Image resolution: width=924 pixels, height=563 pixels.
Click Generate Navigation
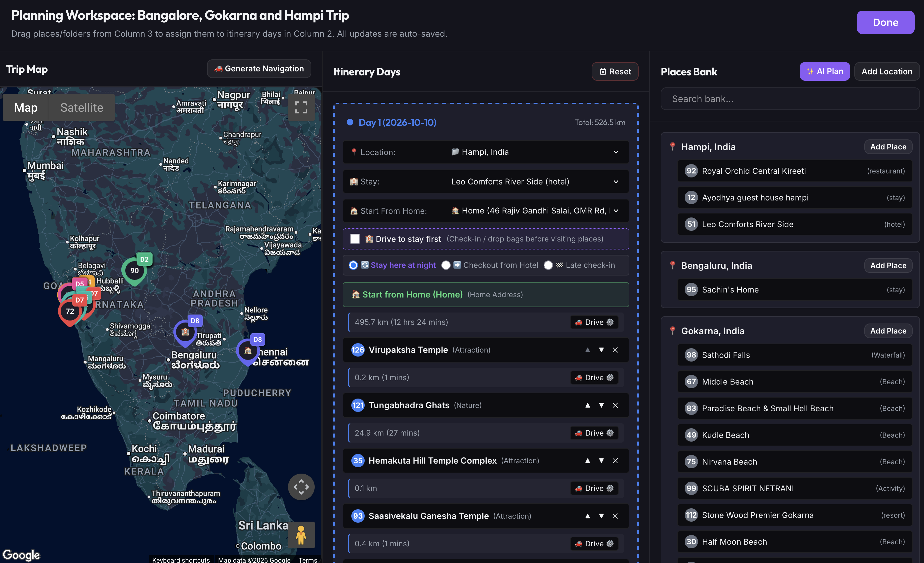[x=259, y=69]
